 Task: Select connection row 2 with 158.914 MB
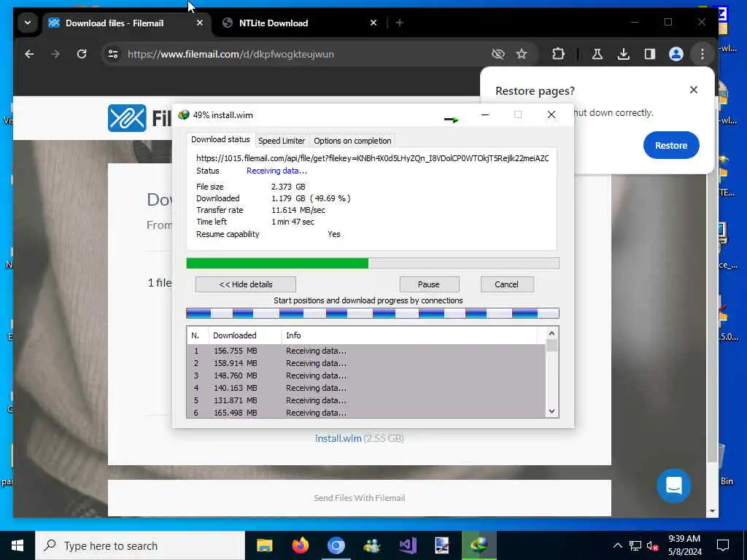point(366,363)
